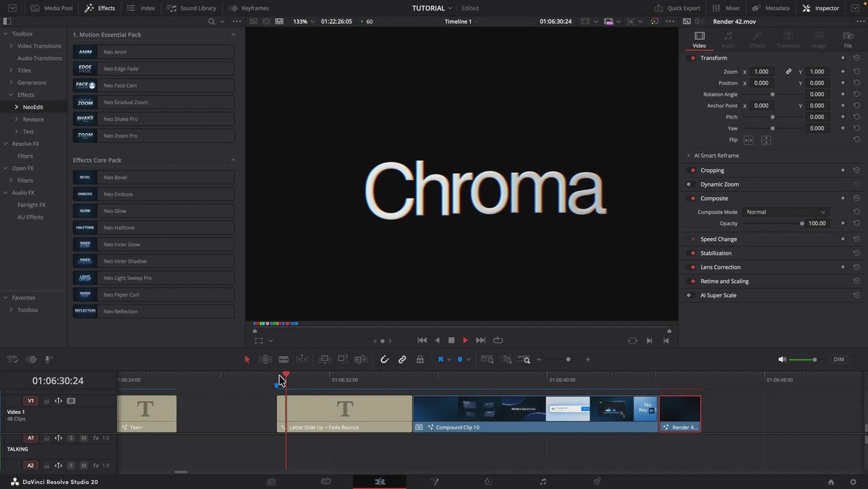
Task: Toggle the Cropping enable dot
Action: click(693, 171)
